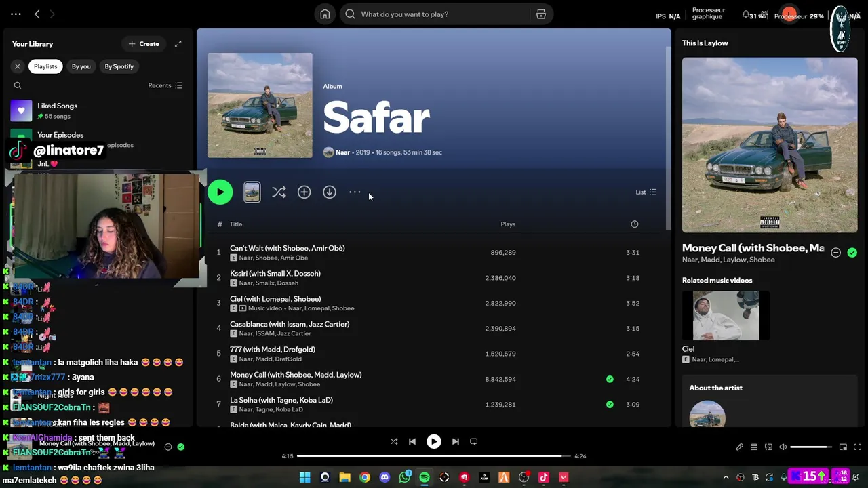
Task: Sort tracks by the Title column header
Action: [236, 224]
